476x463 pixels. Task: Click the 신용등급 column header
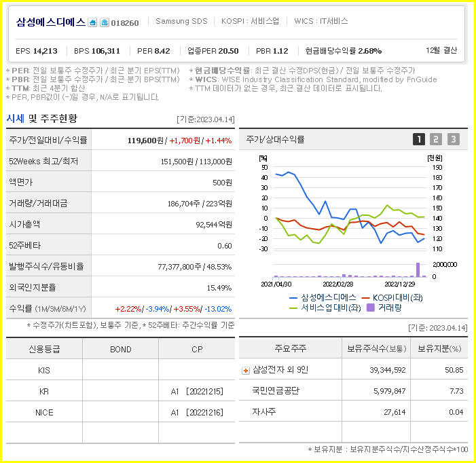pyautogui.click(x=44, y=349)
